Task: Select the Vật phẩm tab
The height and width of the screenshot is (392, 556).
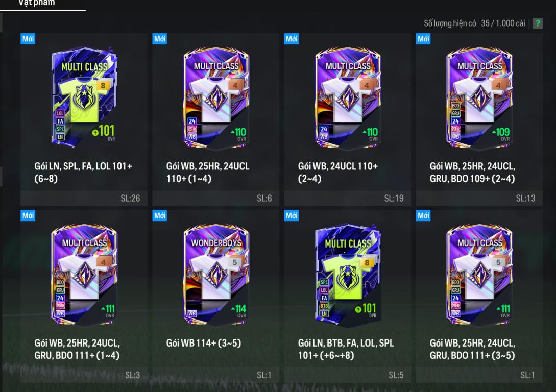Action: [x=37, y=3]
